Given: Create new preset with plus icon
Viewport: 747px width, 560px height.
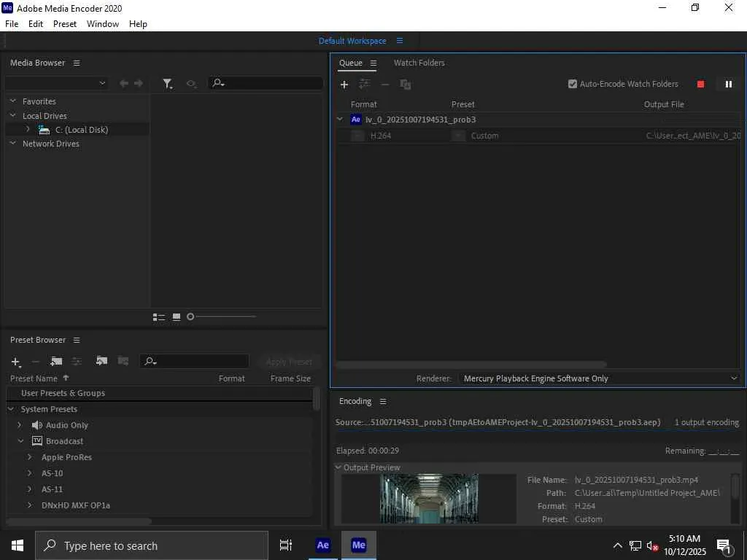Looking at the screenshot, I should [15, 362].
